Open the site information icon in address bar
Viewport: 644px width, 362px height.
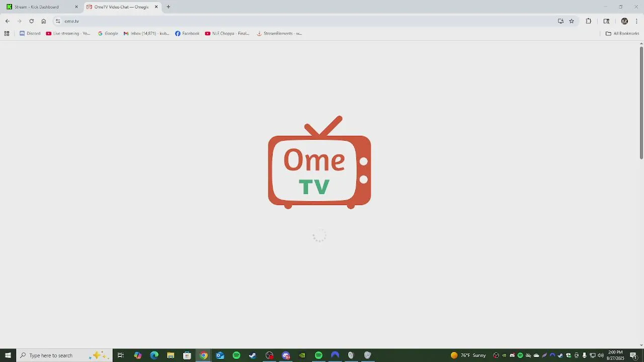click(x=58, y=21)
